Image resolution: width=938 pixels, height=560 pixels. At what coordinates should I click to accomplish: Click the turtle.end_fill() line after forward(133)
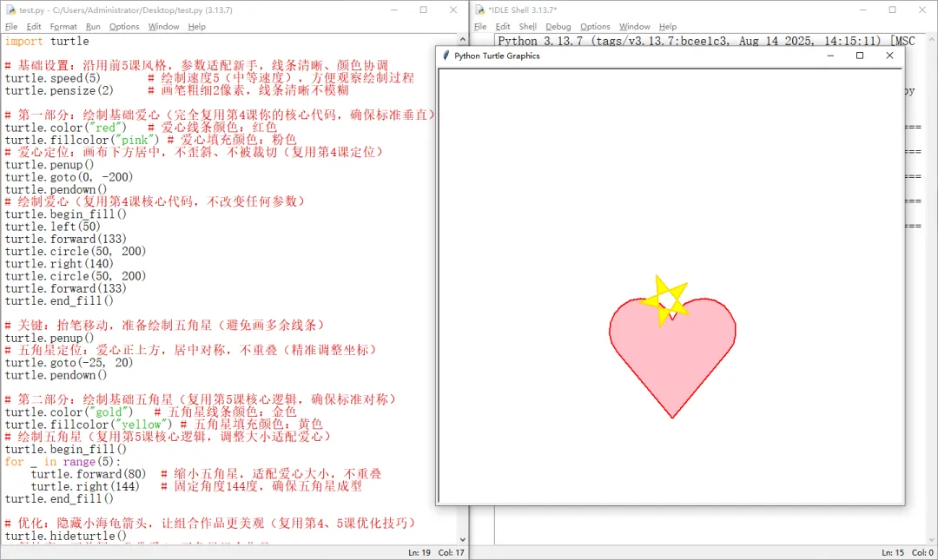coord(59,301)
